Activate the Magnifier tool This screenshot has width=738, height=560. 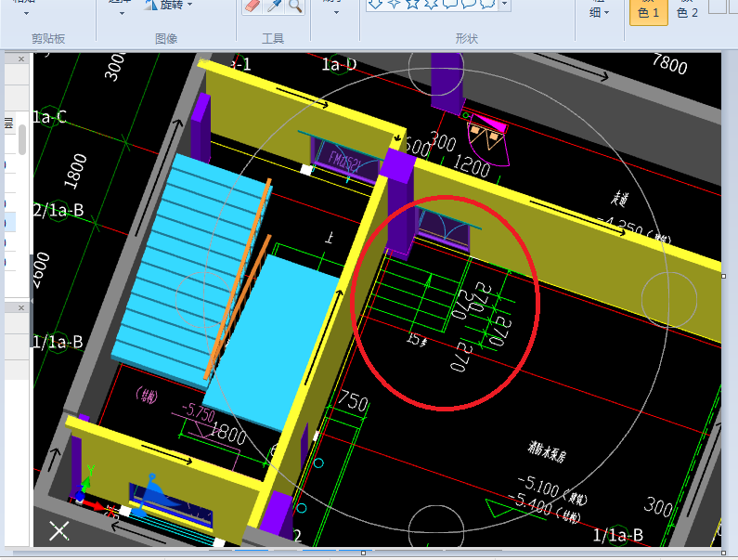point(295,6)
